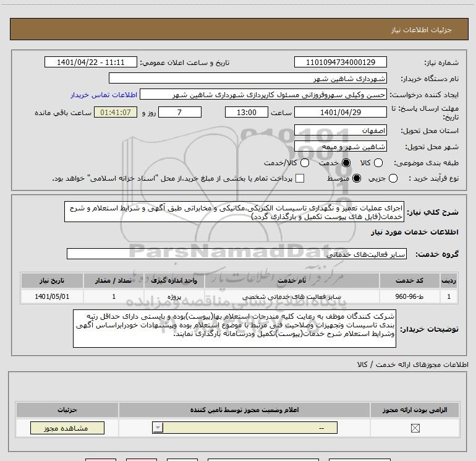Viewport: 476px width, 461px height.
Task: Click the unit cell پروژه
Action: tap(174, 296)
